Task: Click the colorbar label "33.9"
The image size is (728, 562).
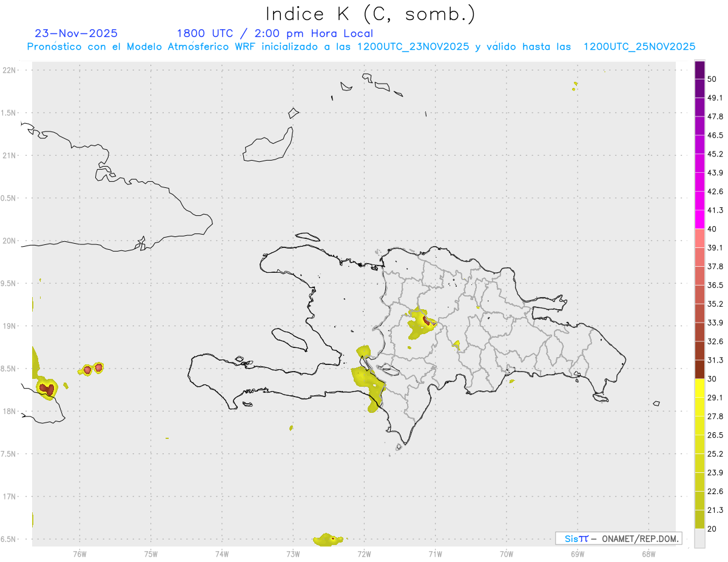Action: [x=715, y=323]
